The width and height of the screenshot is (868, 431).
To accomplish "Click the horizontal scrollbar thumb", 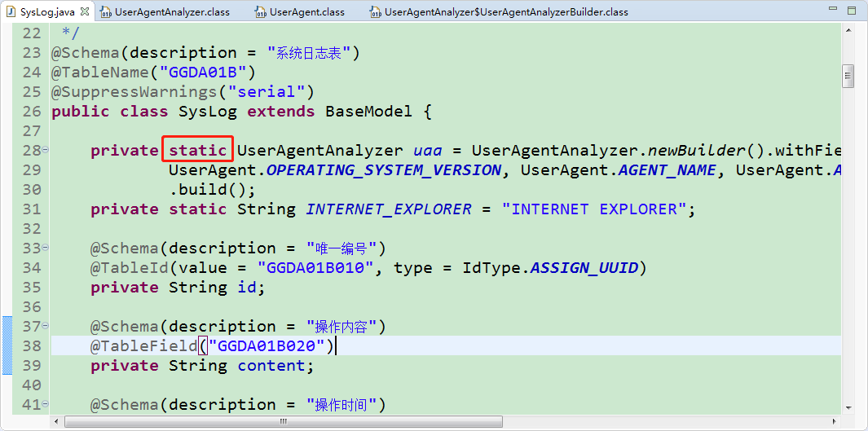I will (x=284, y=421).
